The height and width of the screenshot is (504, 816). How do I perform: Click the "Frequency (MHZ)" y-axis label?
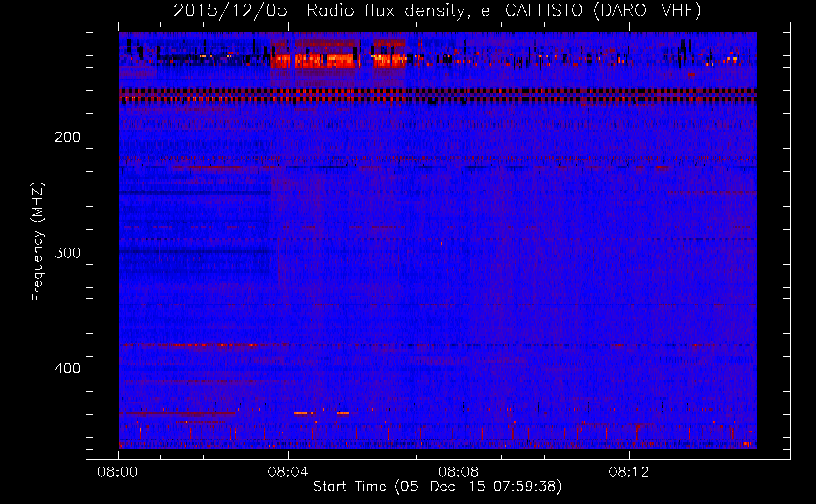[38, 241]
